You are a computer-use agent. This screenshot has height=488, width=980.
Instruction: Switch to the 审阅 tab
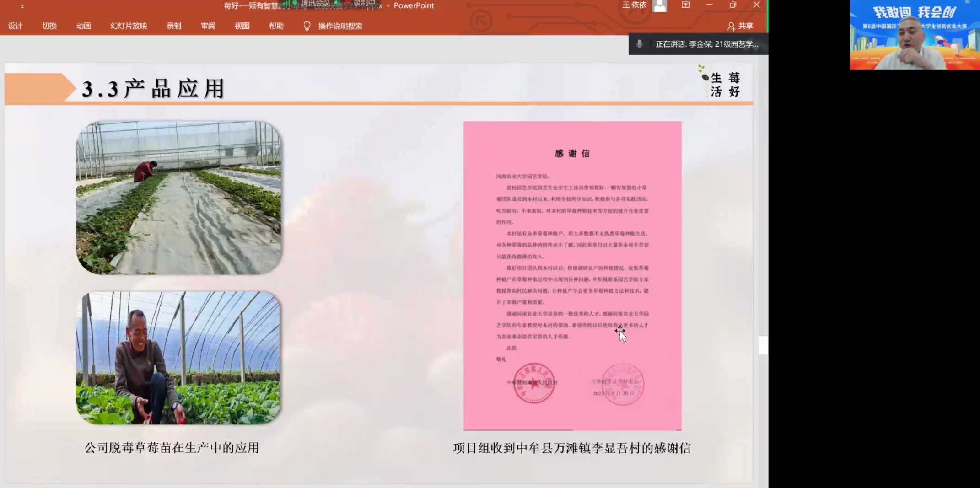pos(208,26)
